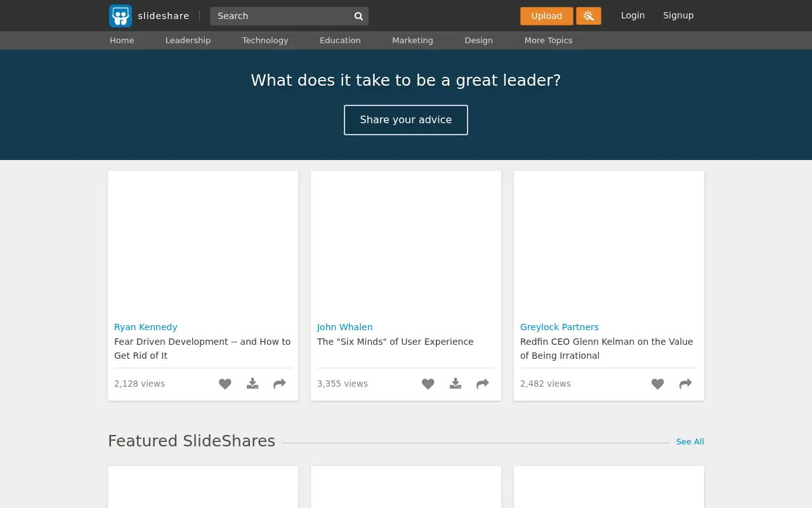Image resolution: width=812 pixels, height=508 pixels.
Task: Open the Fear Driven Development title
Action: coord(202,349)
